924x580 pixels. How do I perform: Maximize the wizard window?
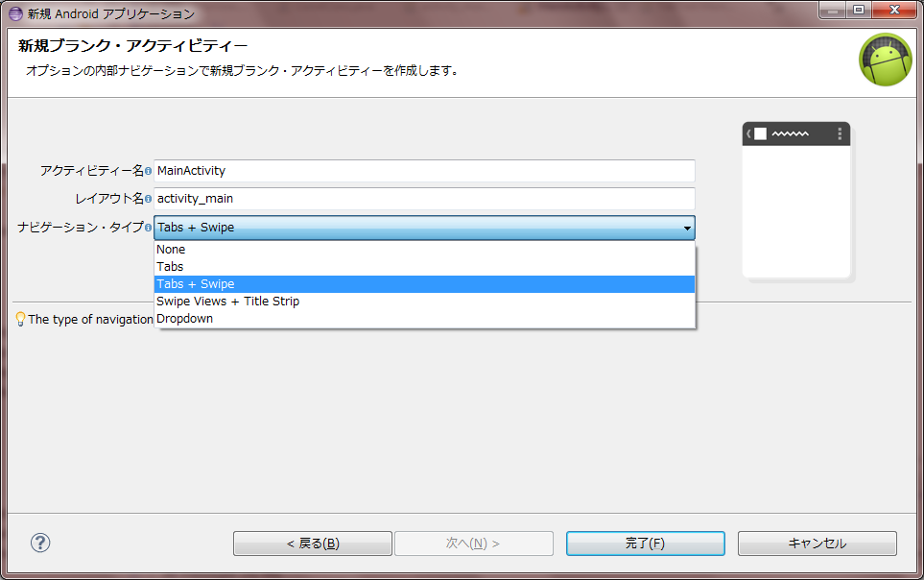pos(859,10)
